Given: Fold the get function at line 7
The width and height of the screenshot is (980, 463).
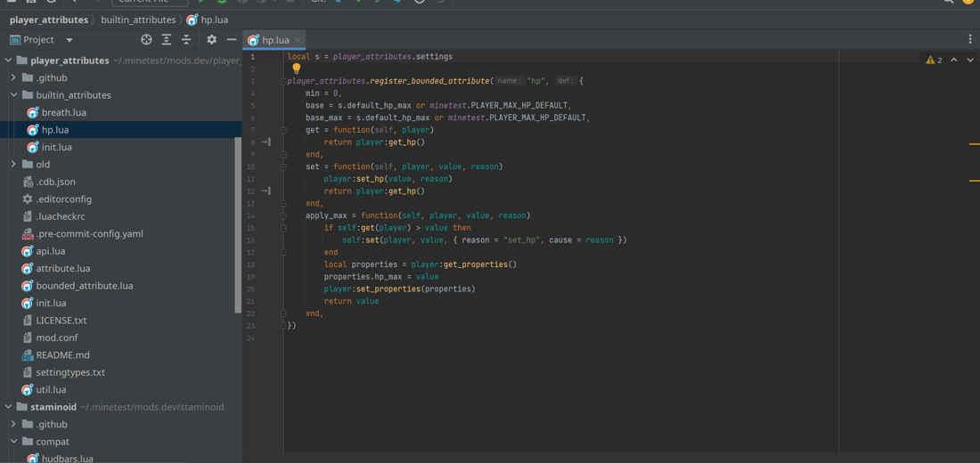Looking at the screenshot, I should click(x=283, y=130).
